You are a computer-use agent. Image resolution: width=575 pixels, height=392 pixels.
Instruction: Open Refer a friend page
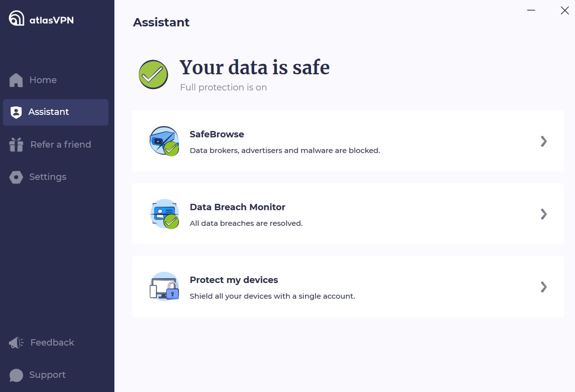pos(56,145)
